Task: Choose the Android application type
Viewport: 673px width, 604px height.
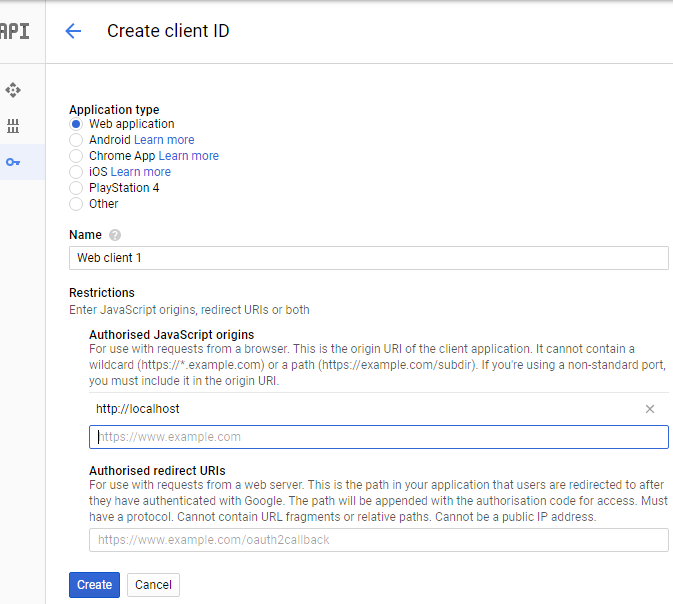Action: 76,140
